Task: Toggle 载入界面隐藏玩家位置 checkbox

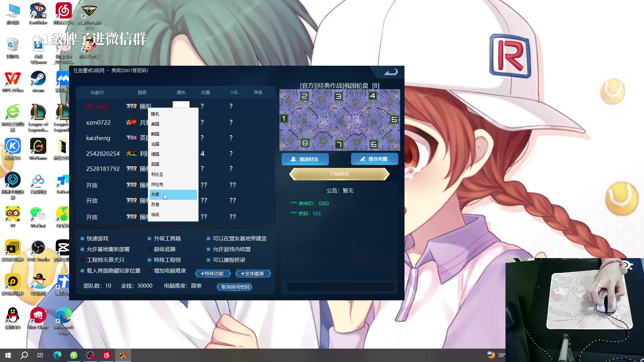Action: pos(82,271)
